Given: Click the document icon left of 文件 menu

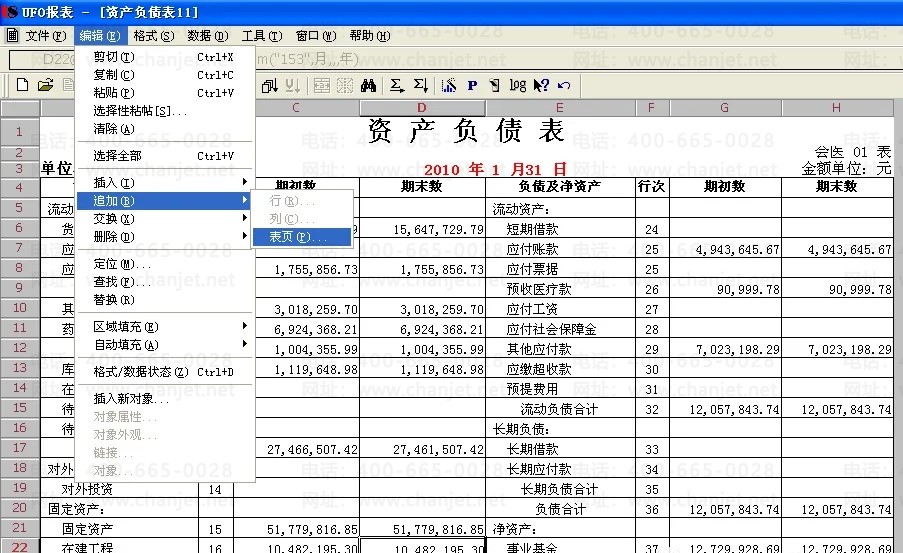Looking at the screenshot, I should (x=12, y=36).
